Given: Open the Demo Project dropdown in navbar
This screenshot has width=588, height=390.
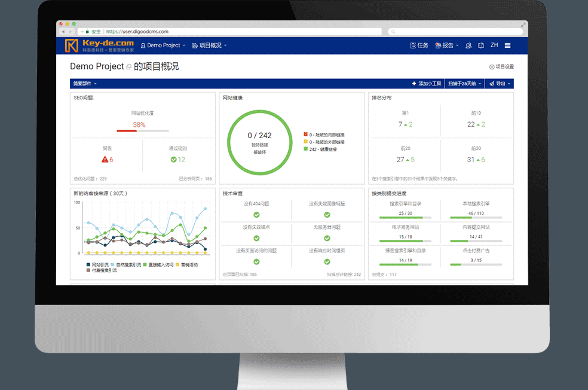Looking at the screenshot, I should pyautogui.click(x=163, y=45).
